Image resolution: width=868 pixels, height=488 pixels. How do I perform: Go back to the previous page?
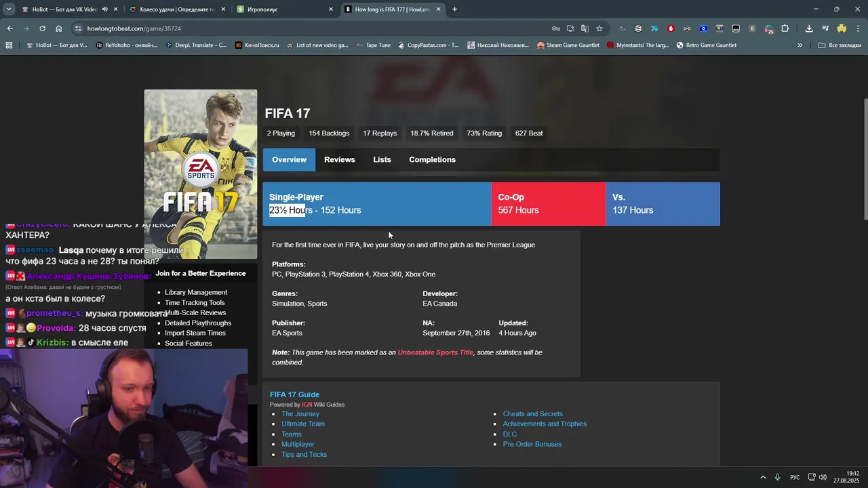click(9, 28)
